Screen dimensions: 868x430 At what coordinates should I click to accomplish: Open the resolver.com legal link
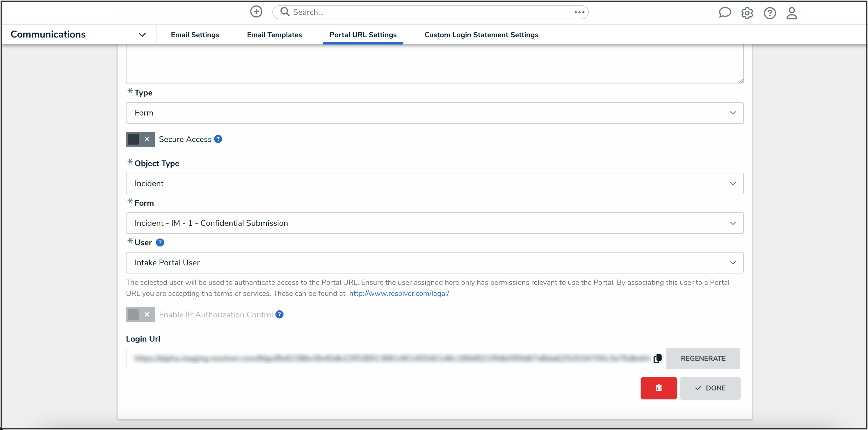pyautogui.click(x=399, y=294)
